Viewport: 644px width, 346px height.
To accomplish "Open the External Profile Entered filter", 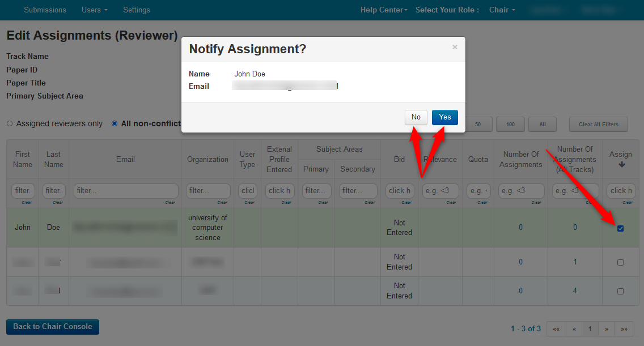I will pyautogui.click(x=279, y=191).
